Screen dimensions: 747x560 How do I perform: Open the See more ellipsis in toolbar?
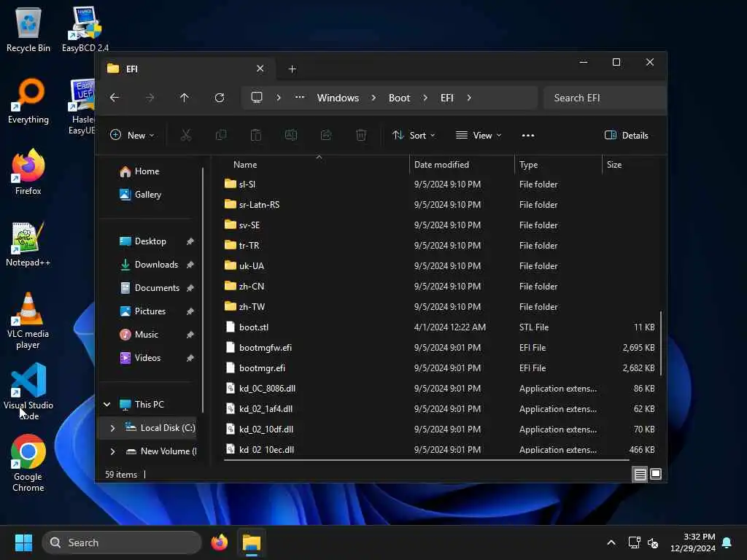click(x=528, y=135)
